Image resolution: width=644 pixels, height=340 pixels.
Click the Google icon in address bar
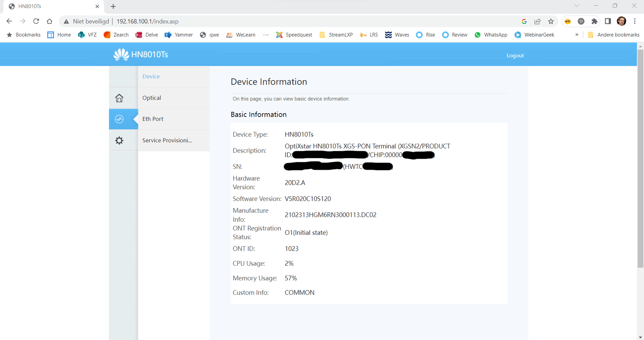(x=524, y=21)
